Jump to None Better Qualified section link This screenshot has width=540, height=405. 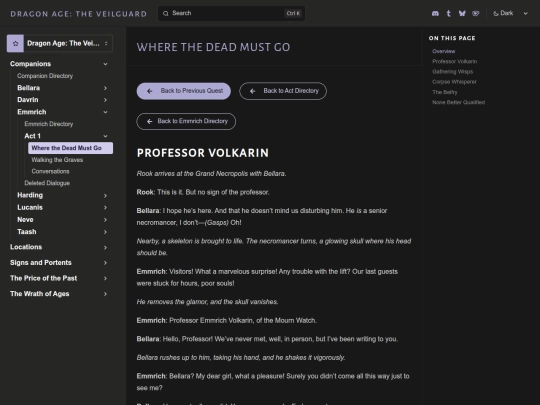(x=458, y=102)
